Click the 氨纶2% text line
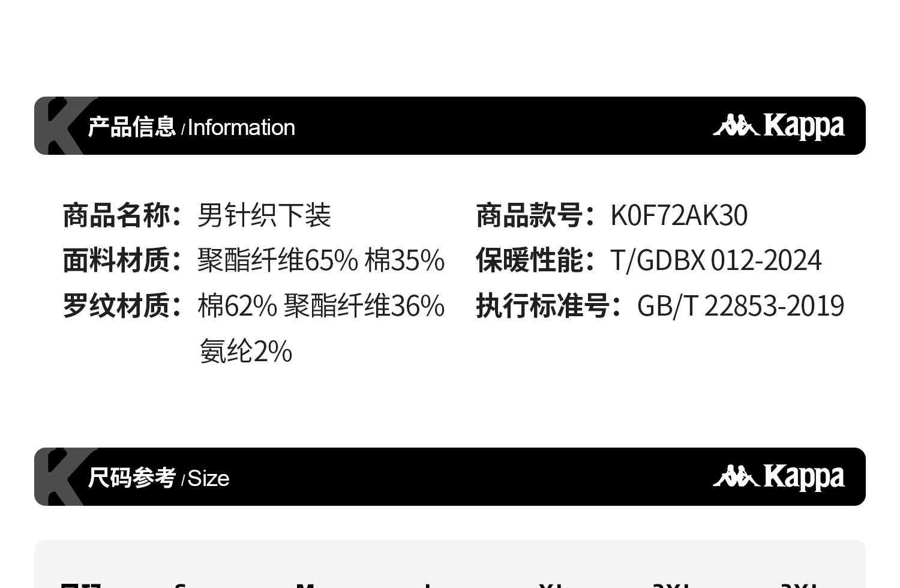The image size is (900, 588). [x=246, y=352]
